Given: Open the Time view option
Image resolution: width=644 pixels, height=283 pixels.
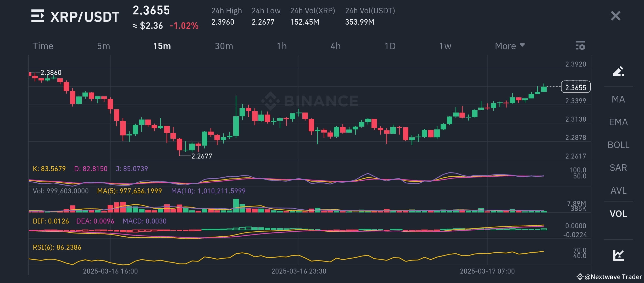Looking at the screenshot, I should (x=43, y=46).
